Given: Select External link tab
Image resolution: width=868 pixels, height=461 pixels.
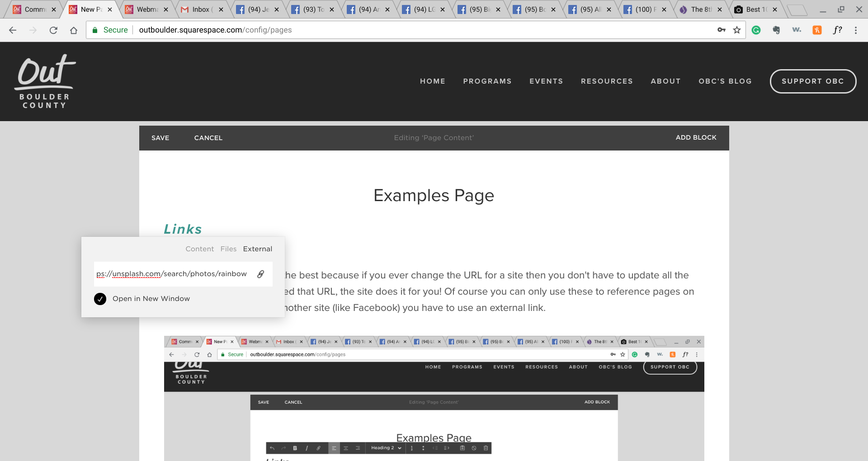Looking at the screenshot, I should [258, 249].
